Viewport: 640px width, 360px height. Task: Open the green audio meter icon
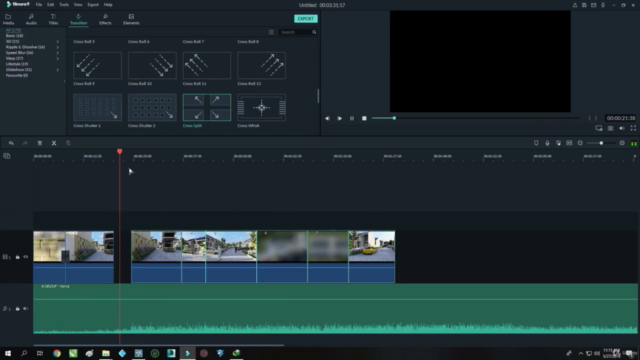click(x=634, y=143)
